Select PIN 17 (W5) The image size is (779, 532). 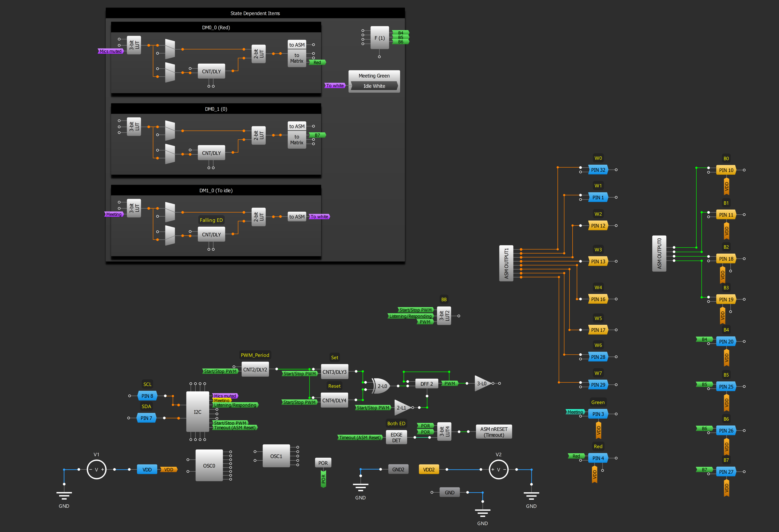598,330
